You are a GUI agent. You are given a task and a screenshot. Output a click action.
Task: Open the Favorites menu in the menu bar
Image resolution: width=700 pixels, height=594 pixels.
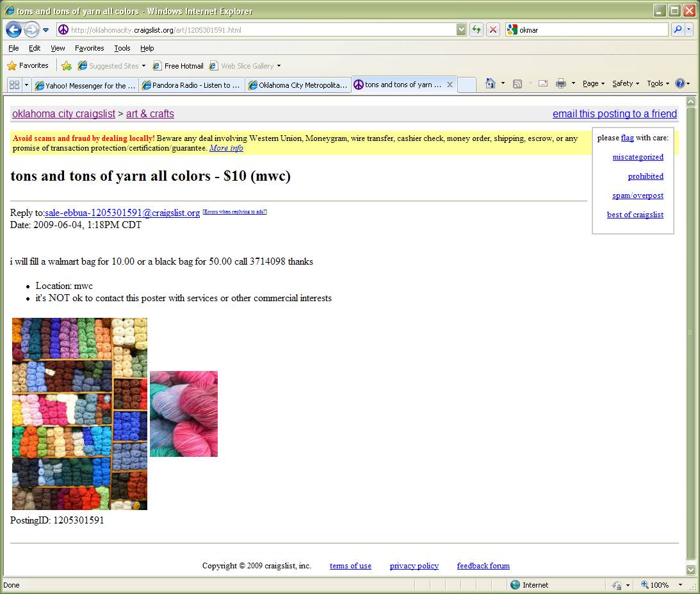89,48
